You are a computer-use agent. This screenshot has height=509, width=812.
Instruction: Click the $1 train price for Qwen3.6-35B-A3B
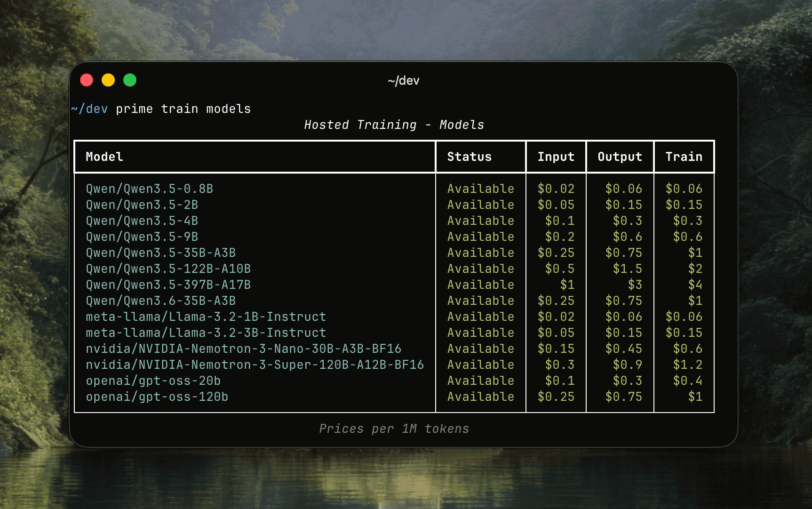pyautogui.click(x=695, y=301)
